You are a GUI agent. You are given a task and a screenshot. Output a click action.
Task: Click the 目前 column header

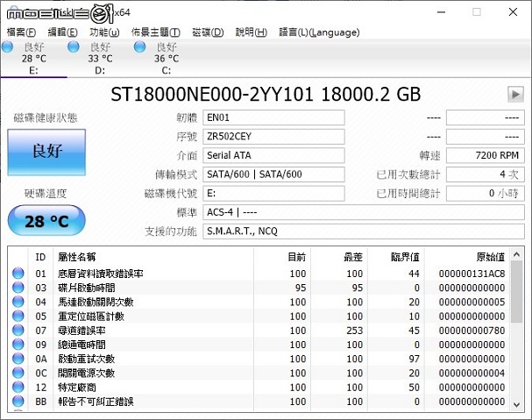tap(281, 257)
